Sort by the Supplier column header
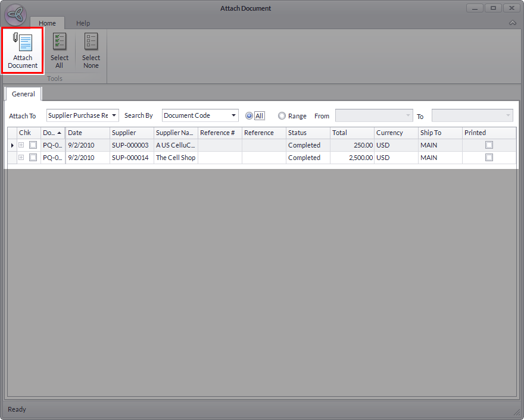Image resolution: width=524 pixels, height=420 pixels. tap(131, 133)
